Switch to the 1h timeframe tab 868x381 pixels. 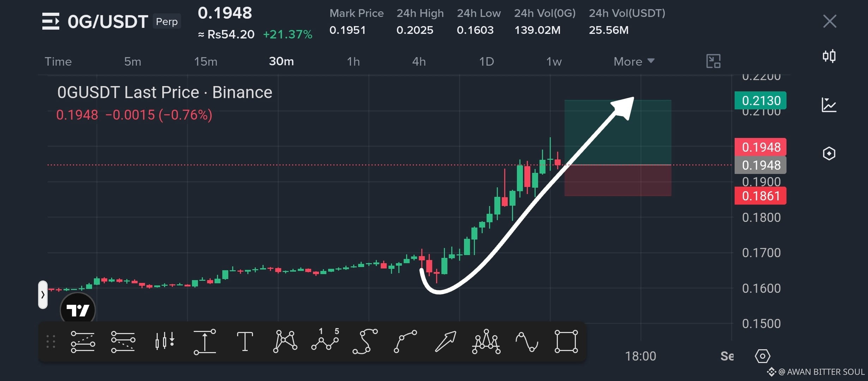click(x=353, y=61)
